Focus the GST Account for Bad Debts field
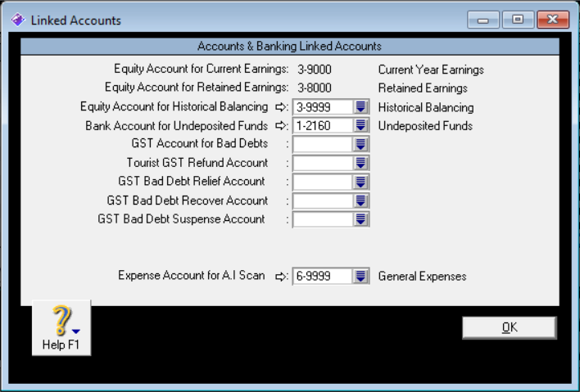The width and height of the screenshot is (580, 392). click(x=323, y=145)
